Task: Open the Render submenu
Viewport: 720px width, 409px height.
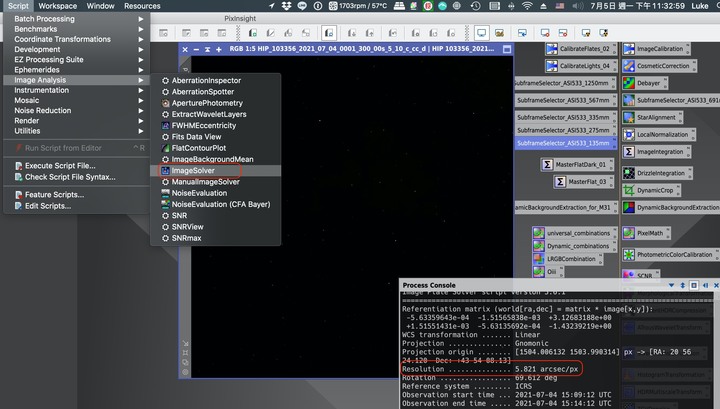Action: [76, 121]
